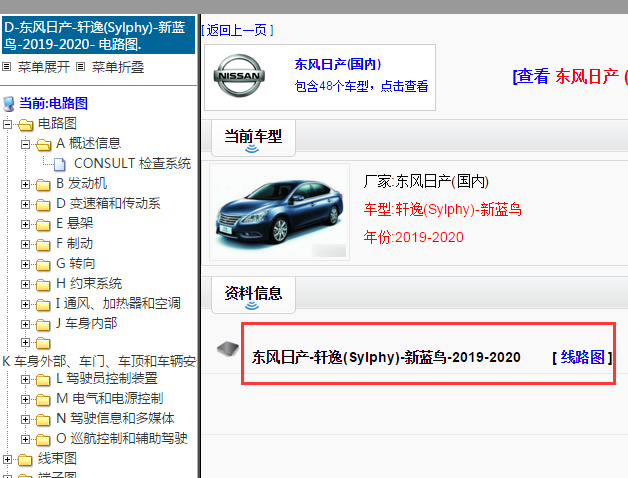
Task: Expand the 线束图 node
Action: coord(7,460)
